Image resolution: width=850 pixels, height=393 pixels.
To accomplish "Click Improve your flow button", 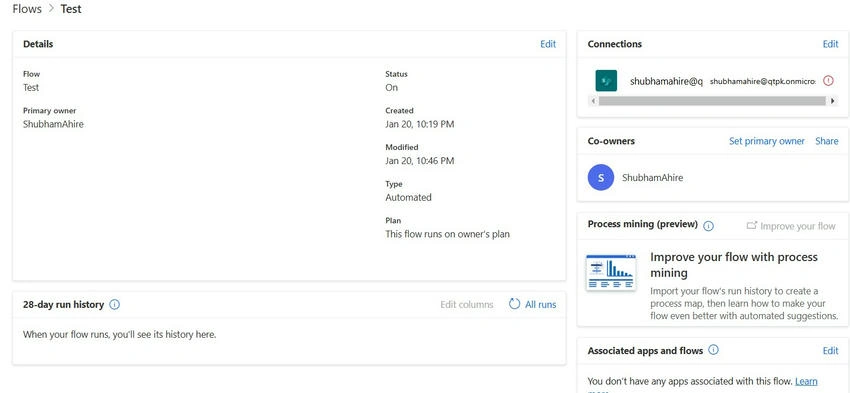I will click(x=791, y=226).
